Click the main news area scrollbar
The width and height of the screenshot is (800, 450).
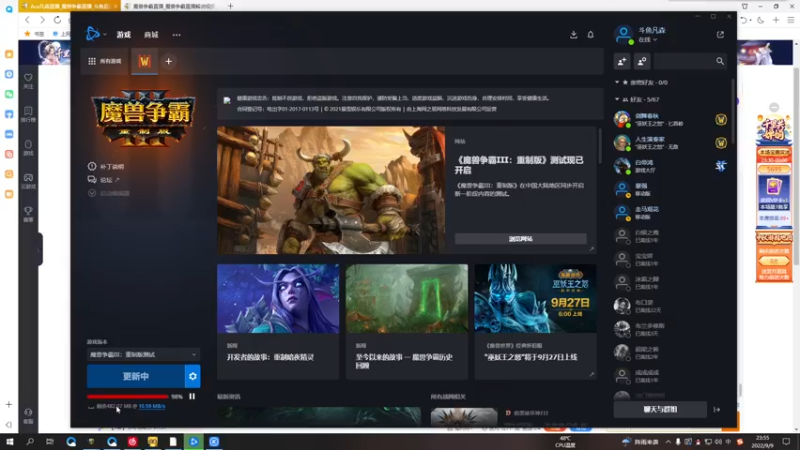(601, 145)
